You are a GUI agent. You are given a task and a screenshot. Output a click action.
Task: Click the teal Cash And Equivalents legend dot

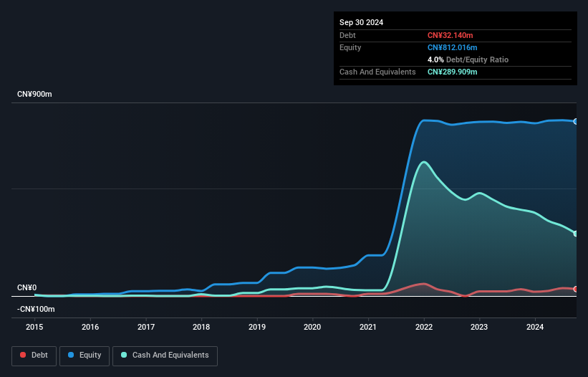[124, 355]
